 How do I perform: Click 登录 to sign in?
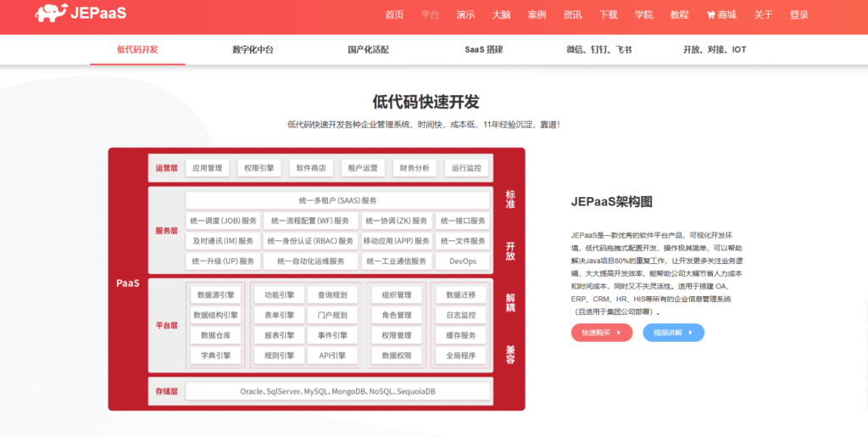pyautogui.click(x=798, y=15)
